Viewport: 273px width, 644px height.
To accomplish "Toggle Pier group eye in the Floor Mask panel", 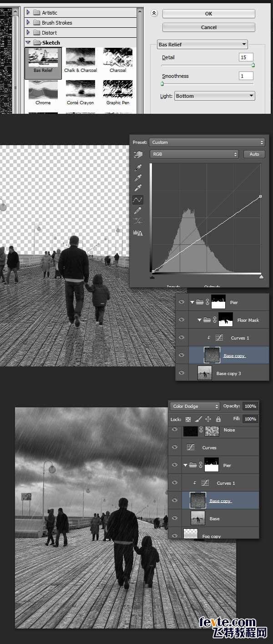I will coord(182,302).
